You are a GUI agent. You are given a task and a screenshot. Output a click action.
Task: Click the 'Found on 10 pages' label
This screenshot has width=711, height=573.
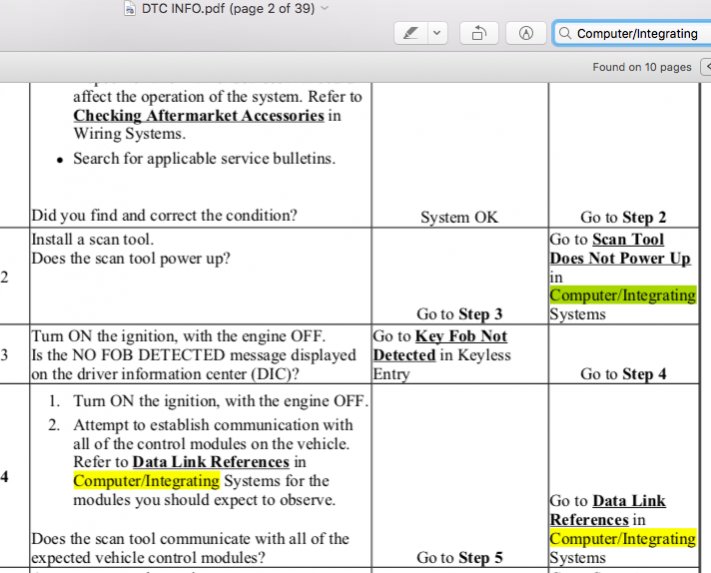tap(641, 67)
